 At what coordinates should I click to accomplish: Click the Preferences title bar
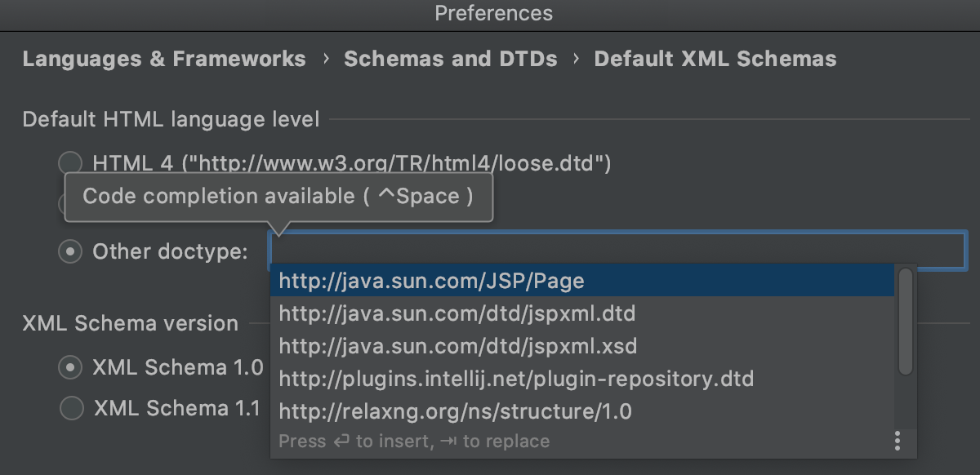click(x=490, y=13)
